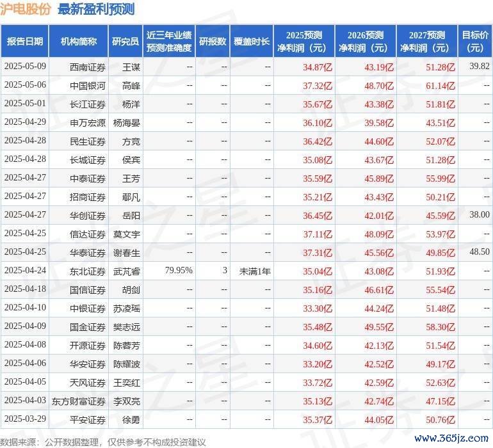Click researcher name 李双亮
Screen dimensions: 493x448
(127, 401)
